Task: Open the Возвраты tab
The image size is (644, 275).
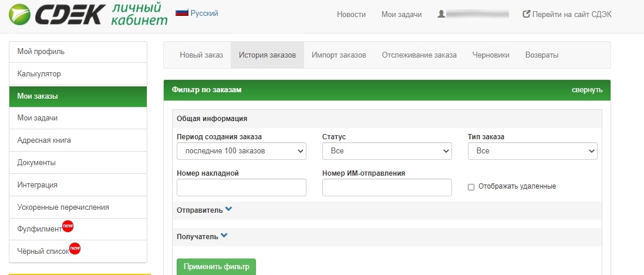Action: coord(542,55)
